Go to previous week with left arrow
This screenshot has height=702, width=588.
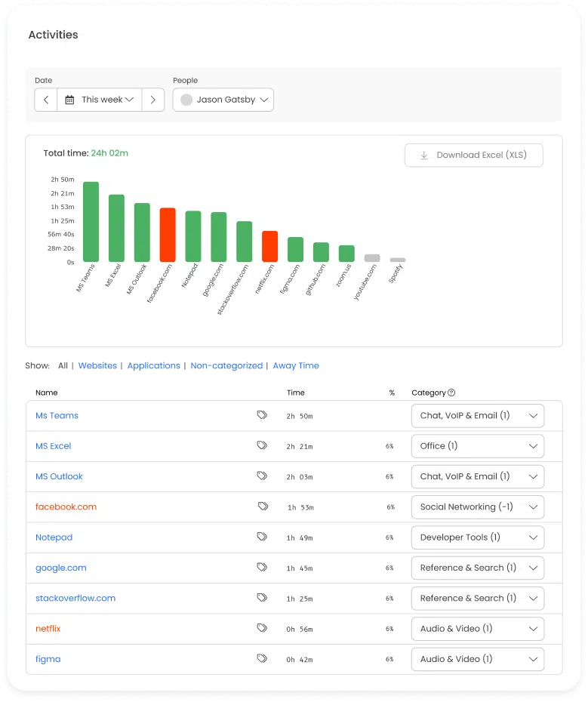pyautogui.click(x=46, y=100)
